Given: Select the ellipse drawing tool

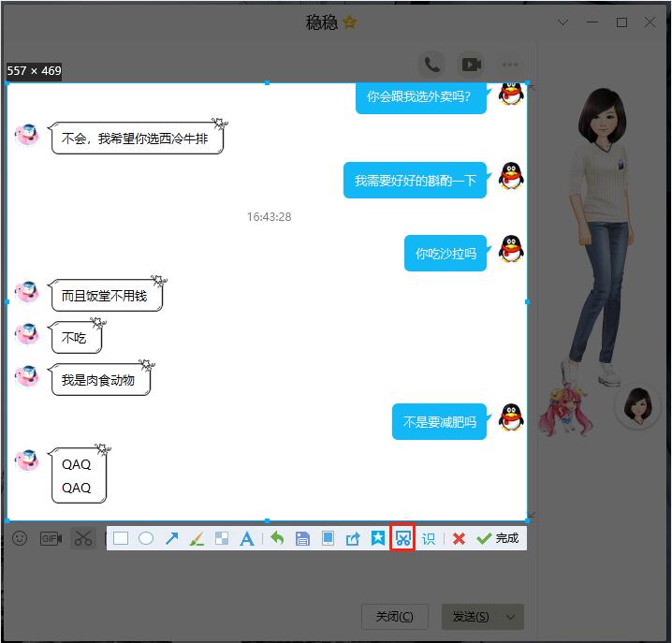Looking at the screenshot, I should coord(146,538).
